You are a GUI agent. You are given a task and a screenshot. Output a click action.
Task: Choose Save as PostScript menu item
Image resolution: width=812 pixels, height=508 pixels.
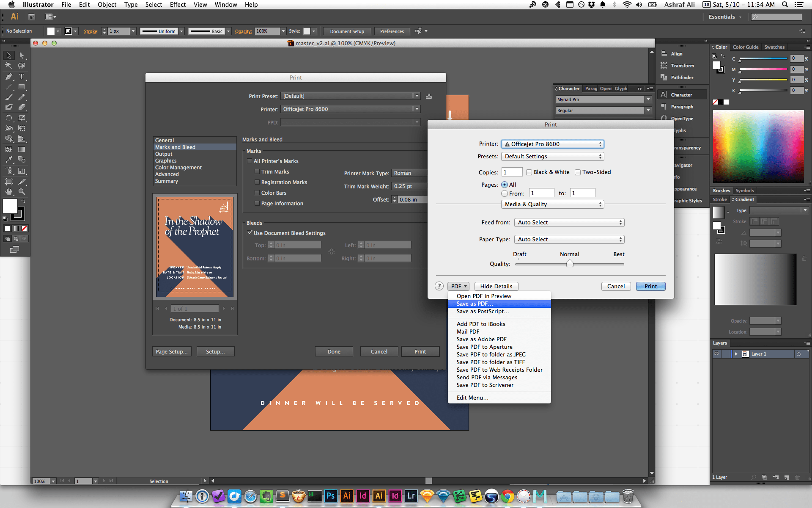click(x=483, y=312)
